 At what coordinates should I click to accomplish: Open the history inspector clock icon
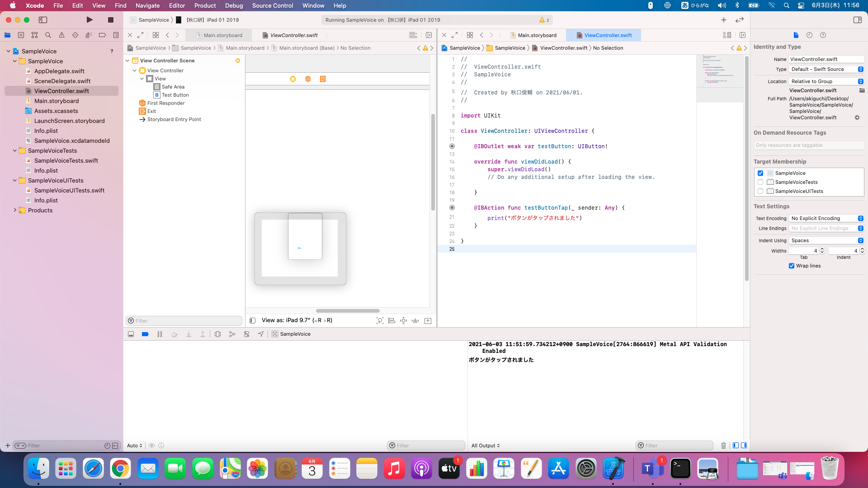click(809, 35)
